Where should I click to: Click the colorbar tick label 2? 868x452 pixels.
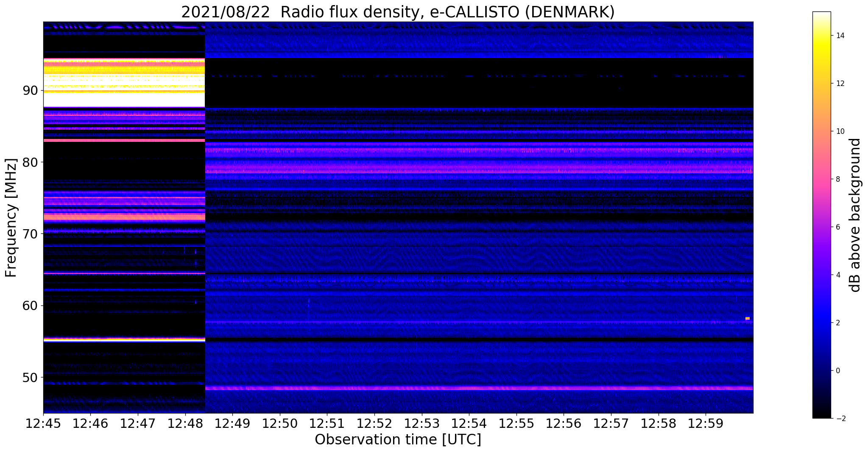pos(837,323)
